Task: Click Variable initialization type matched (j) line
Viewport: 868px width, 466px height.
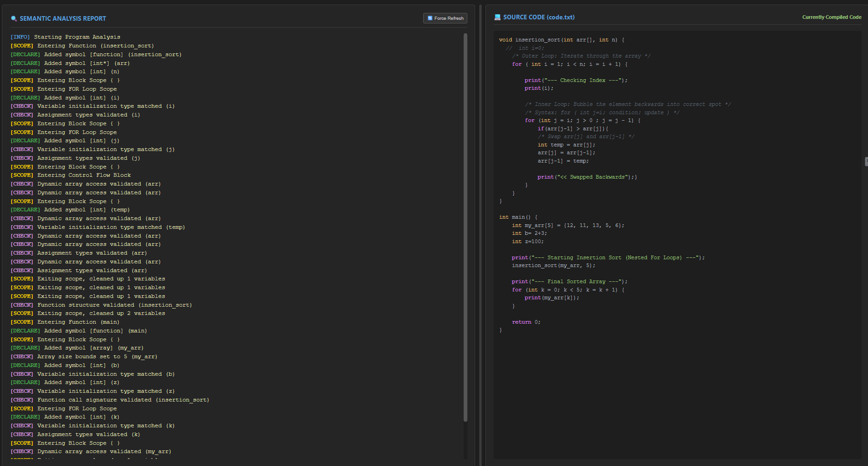Action: coord(92,149)
